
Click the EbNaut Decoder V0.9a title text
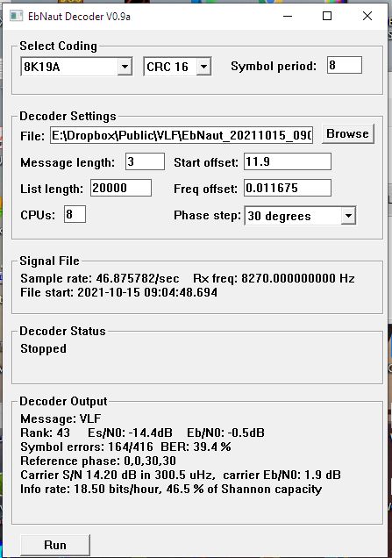(x=79, y=17)
